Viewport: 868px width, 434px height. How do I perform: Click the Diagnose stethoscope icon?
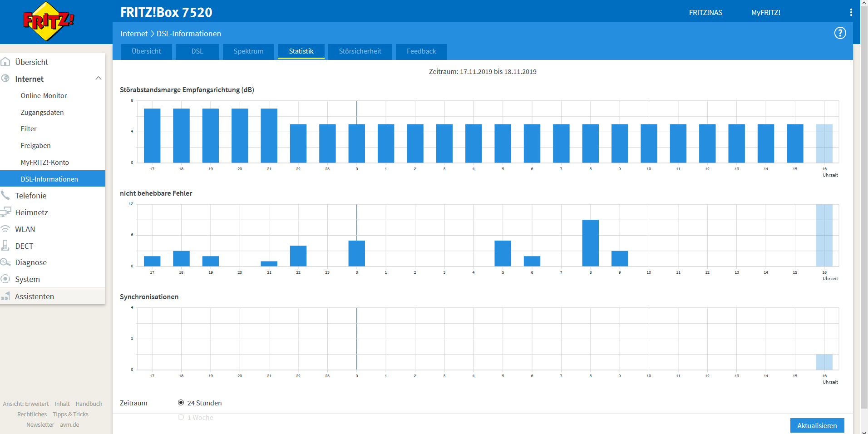[x=5, y=262]
